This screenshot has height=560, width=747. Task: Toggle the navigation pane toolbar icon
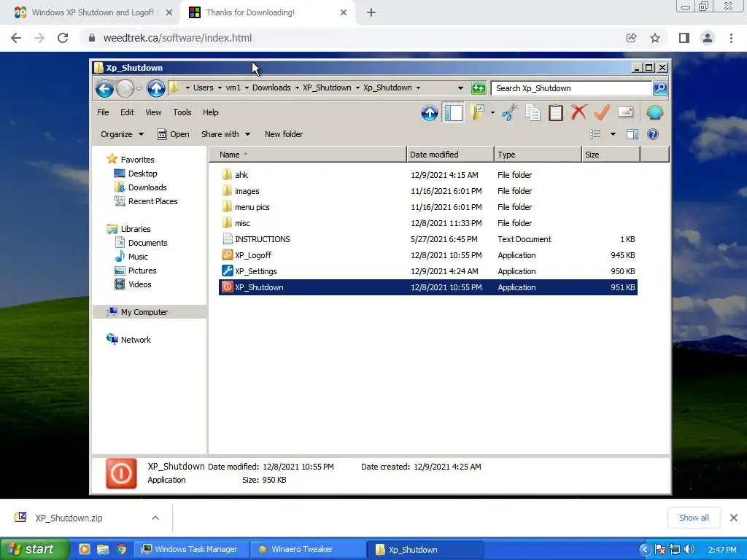coord(453,113)
